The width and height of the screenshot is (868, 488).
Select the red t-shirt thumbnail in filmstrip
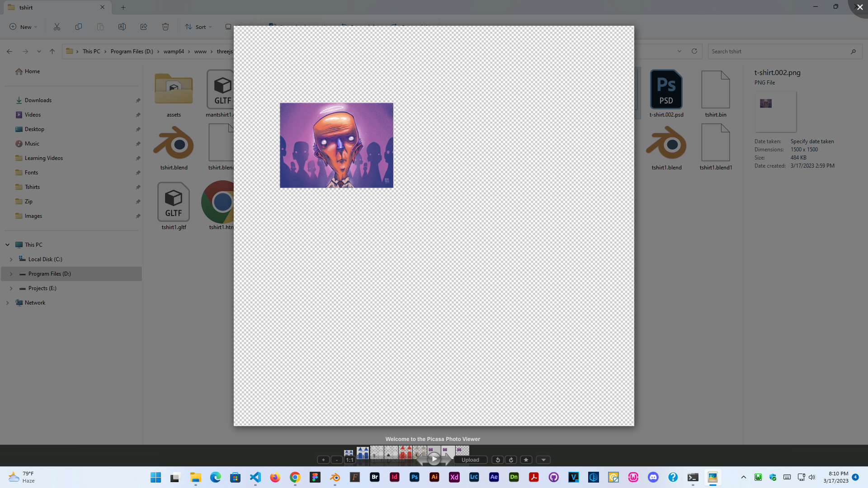(x=406, y=452)
